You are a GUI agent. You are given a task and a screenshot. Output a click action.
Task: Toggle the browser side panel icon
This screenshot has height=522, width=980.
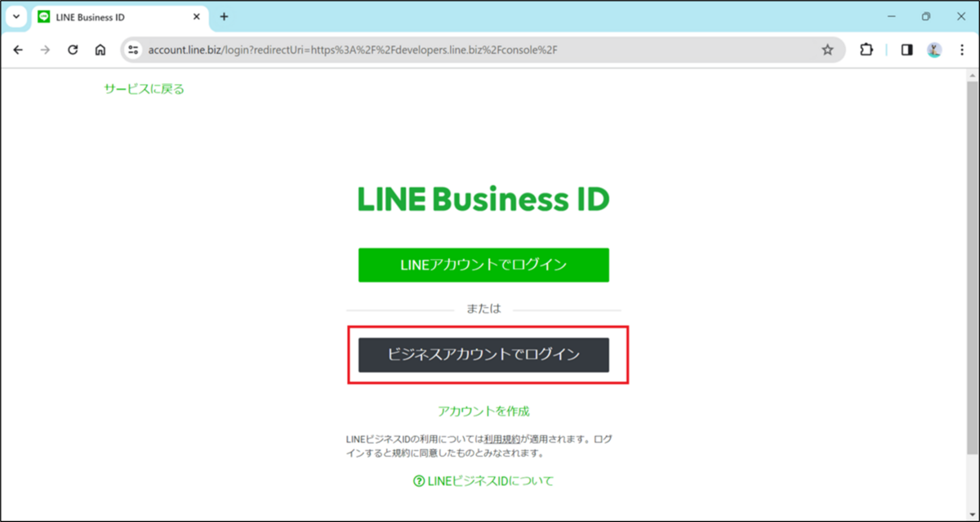coord(906,50)
